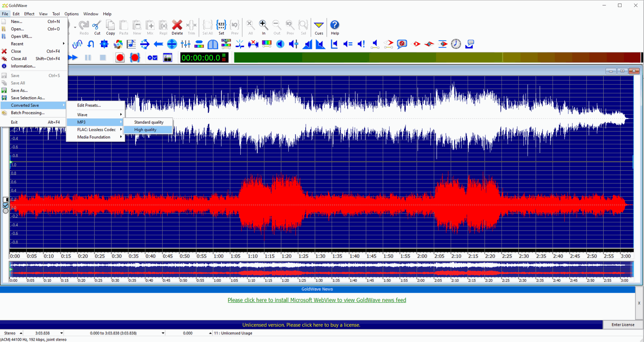Expand the Wave submenu entry
Screen dimensions: 644x342
96,115
